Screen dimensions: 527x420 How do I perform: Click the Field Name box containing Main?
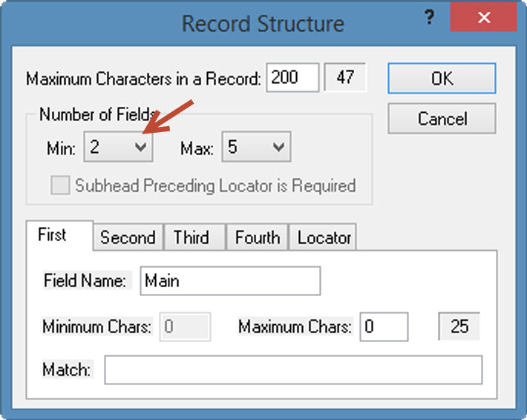[230, 281]
